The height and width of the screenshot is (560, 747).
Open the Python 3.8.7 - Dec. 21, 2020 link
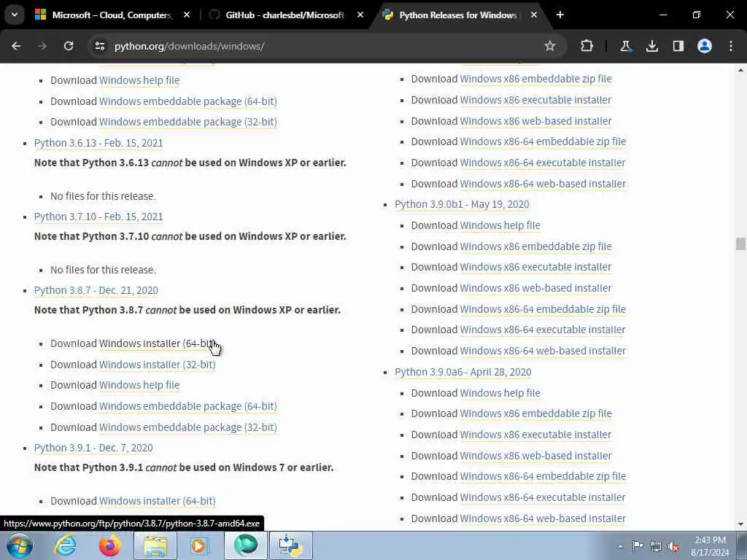click(x=96, y=290)
